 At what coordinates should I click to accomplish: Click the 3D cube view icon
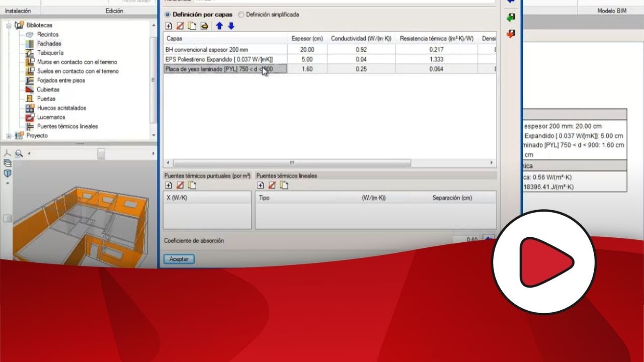(7, 173)
